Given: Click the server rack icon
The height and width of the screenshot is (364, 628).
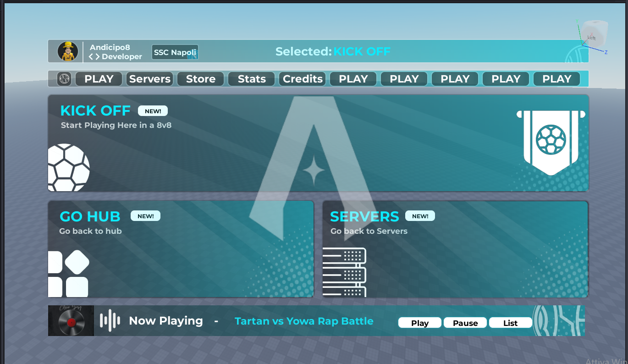Looking at the screenshot, I should click(x=345, y=272).
